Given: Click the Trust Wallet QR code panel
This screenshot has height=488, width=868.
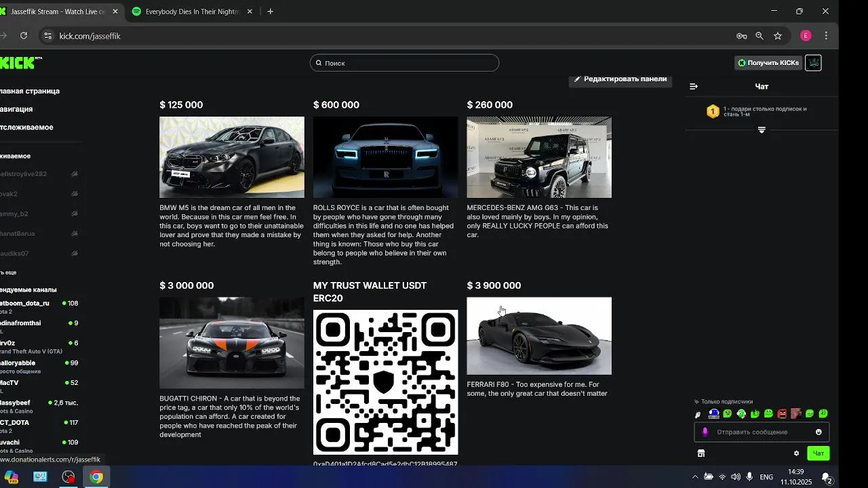Looking at the screenshot, I should tap(385, 382).
